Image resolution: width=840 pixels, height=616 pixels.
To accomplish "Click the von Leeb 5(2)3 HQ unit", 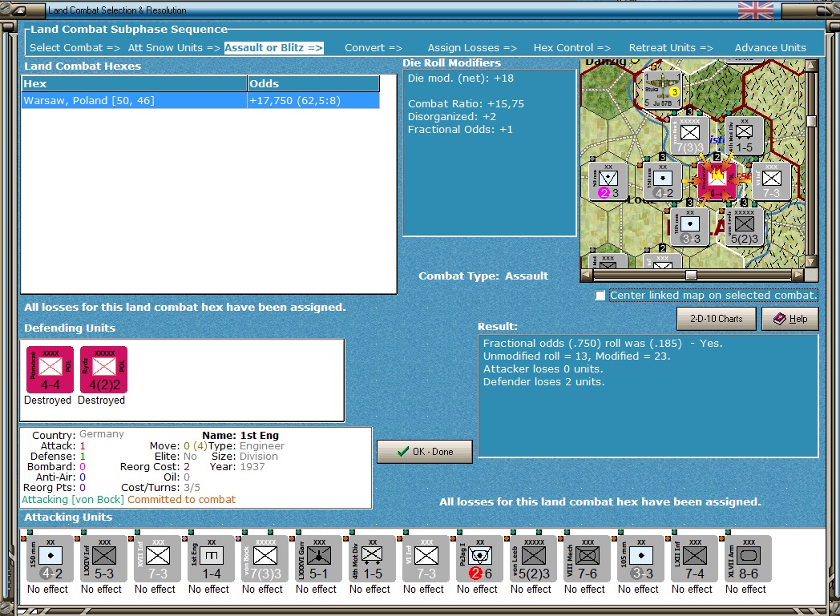I will pos(534,559).
